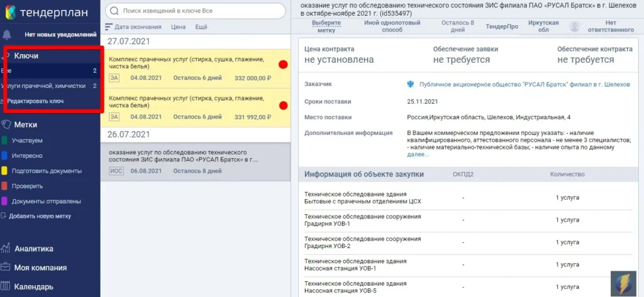Sort list by Дата окончания
This screenshot has height=297, width=644.
pyautogui.click(x=138, y=27)
